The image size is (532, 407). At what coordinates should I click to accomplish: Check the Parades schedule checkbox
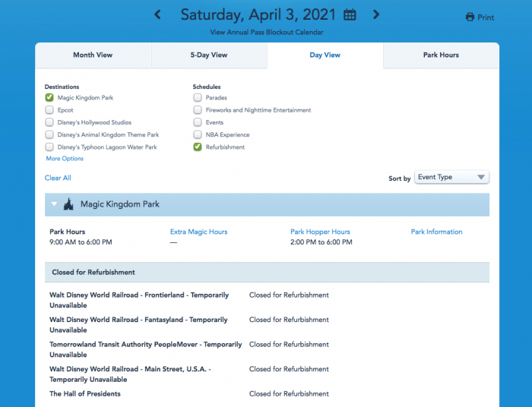[198, 98]
